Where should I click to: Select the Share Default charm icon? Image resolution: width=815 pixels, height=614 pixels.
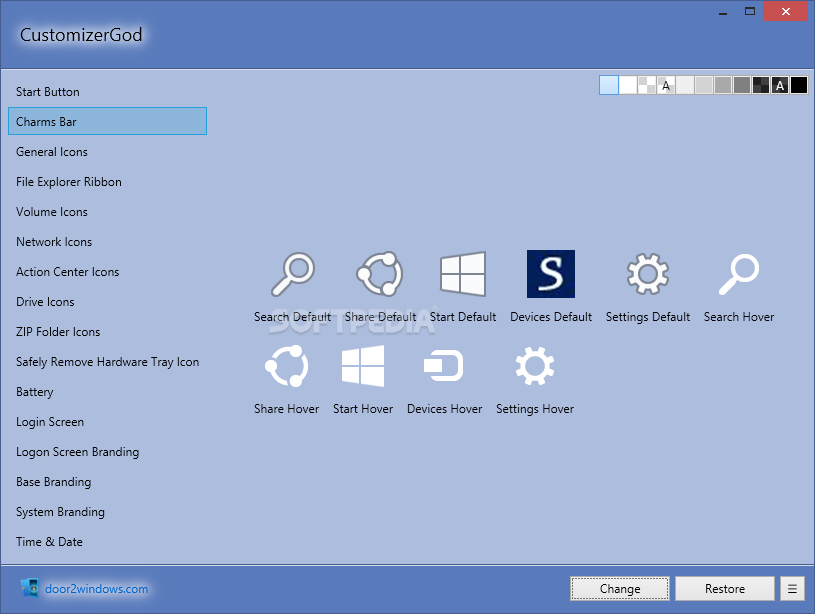click(380, 274)
